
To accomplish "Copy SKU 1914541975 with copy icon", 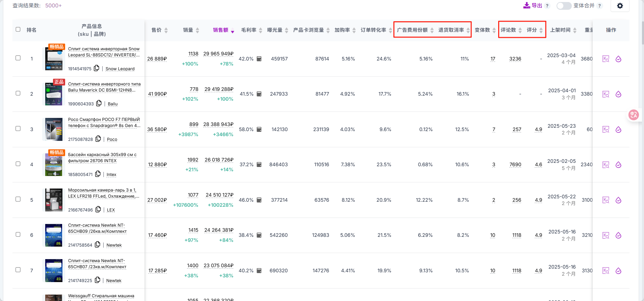I will pyautogui.click(x=97, y=68).
